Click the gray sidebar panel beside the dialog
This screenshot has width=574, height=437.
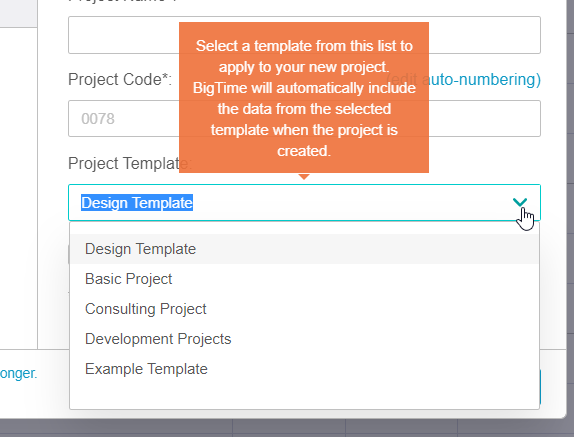19,14
